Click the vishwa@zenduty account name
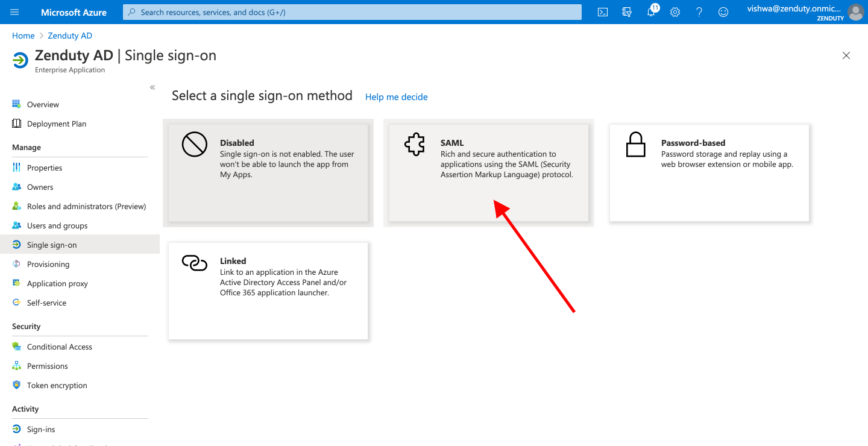 tap(794, 8)
